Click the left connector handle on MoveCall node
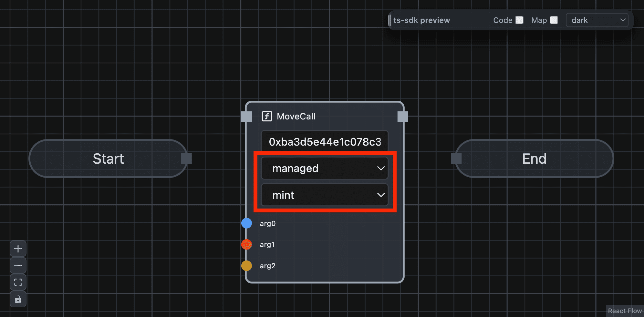 tap(246, 117)
